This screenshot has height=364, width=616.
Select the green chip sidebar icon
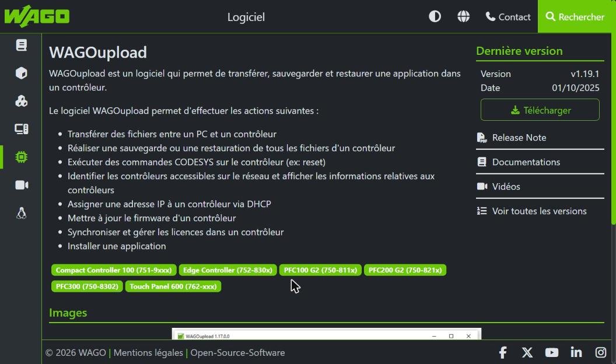coord(21,157)
